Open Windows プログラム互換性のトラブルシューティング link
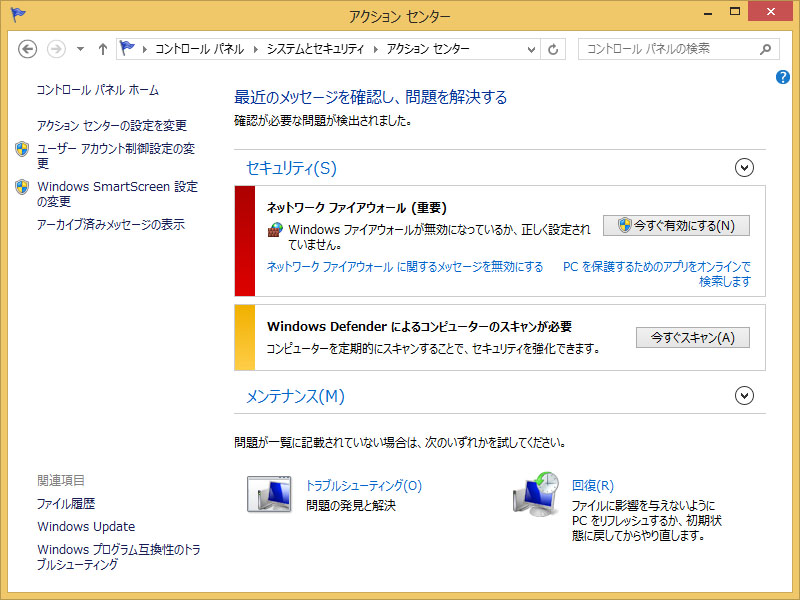 point(119,557)
